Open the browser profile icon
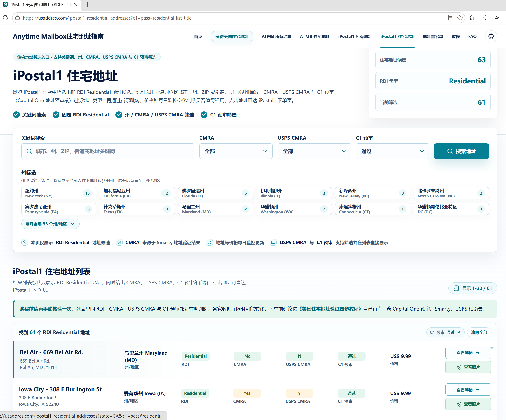The width and height of the screenshot is (506, 420). coord(497,18)
